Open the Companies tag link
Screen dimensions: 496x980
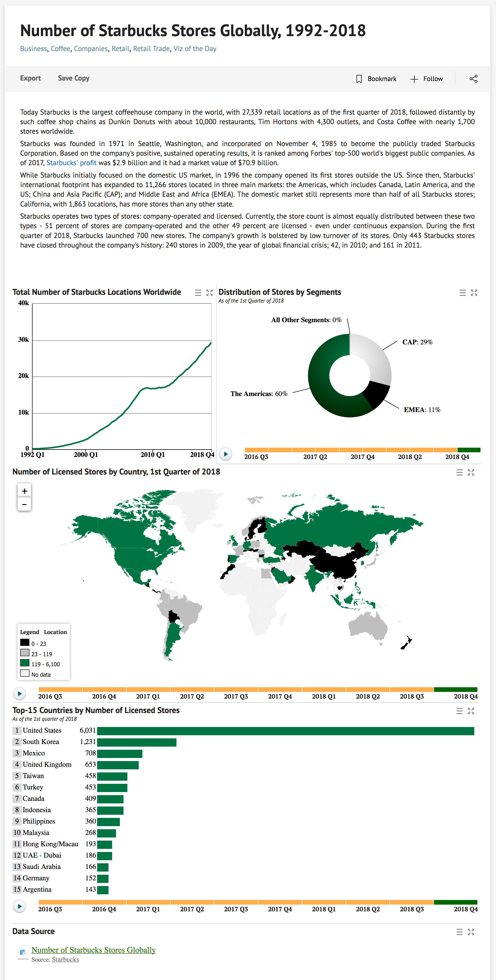coord(91,49)
